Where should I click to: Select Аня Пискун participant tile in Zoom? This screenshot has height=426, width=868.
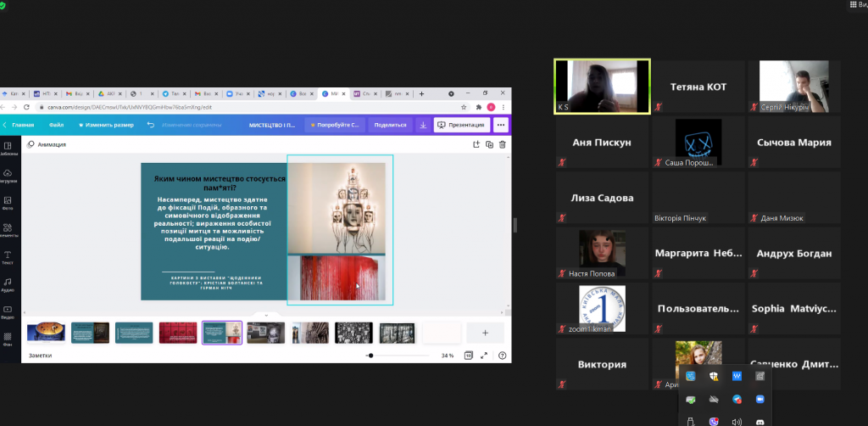coord(602,143)
